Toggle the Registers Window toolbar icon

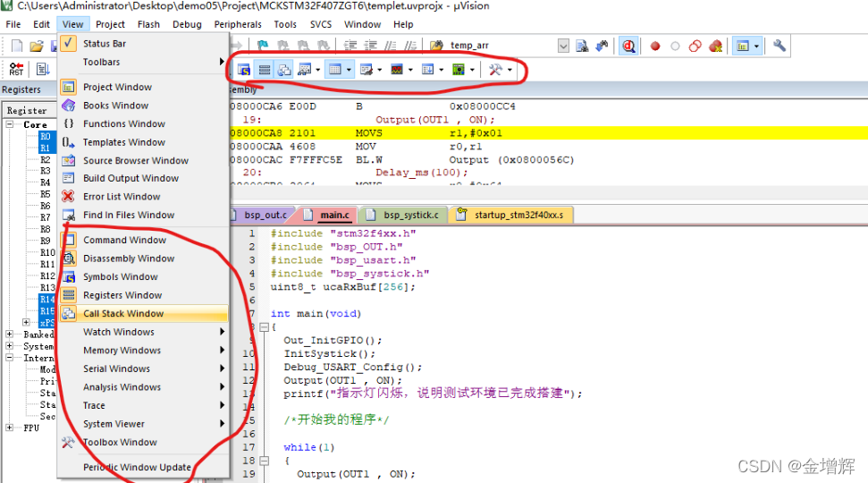pyautogui.click(x=265, y=70)
